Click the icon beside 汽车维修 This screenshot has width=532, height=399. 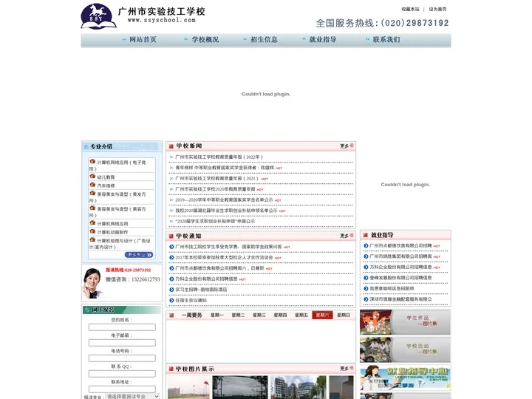coord(92,185)
